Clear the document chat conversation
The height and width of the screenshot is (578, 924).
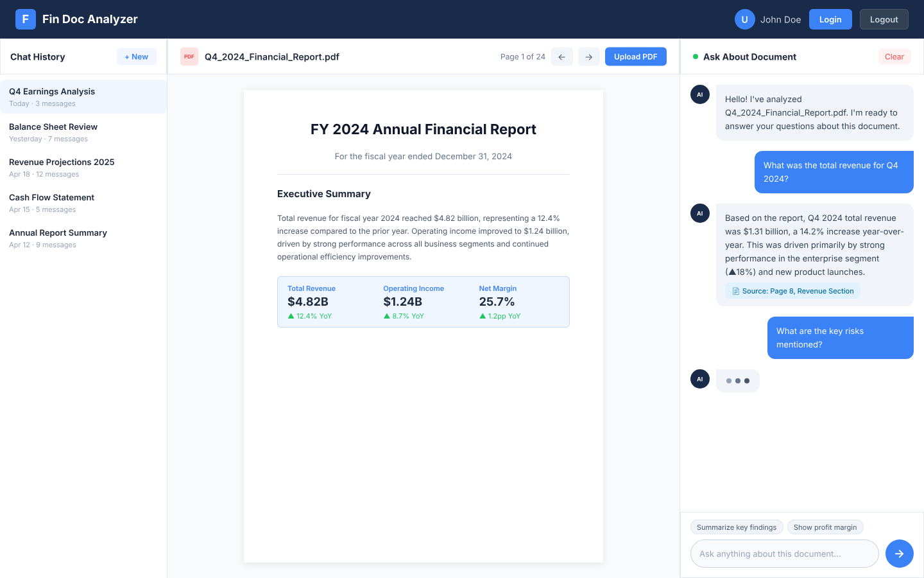click(894, 57)
